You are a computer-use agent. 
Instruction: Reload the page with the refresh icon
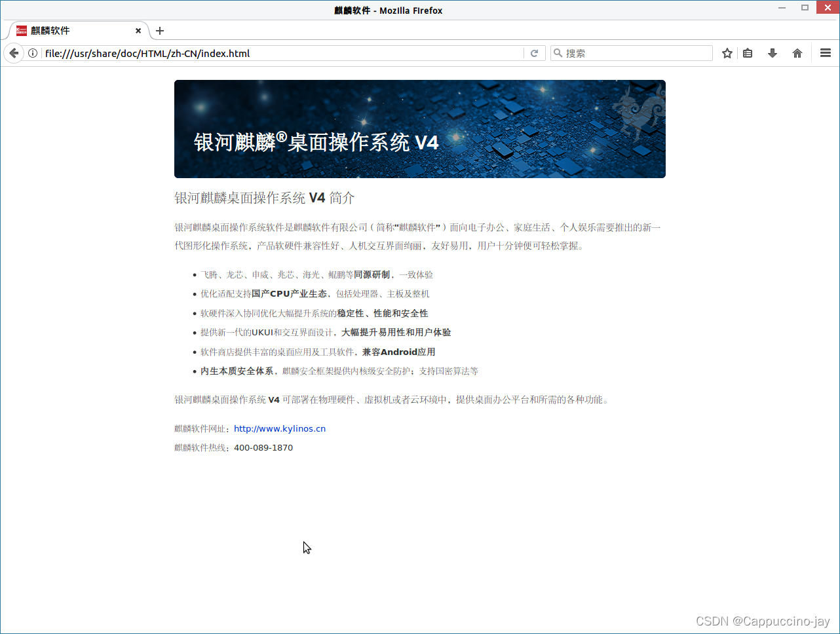[534, 53]
